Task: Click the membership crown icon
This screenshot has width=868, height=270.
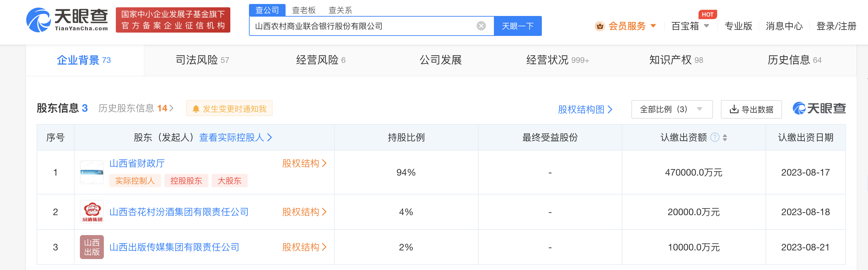Action: click(600, 26)
